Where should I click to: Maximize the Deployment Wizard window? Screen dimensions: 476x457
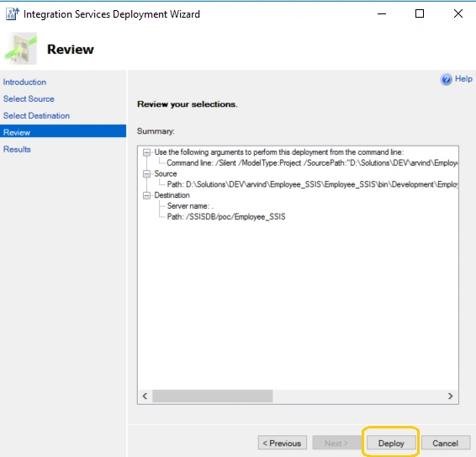tap(420, 13)
